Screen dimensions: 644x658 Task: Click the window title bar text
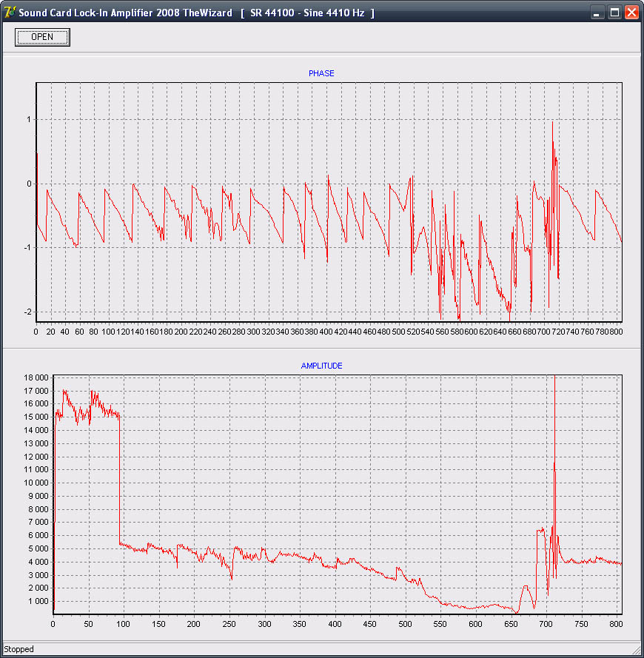click(x=196, y=13)
